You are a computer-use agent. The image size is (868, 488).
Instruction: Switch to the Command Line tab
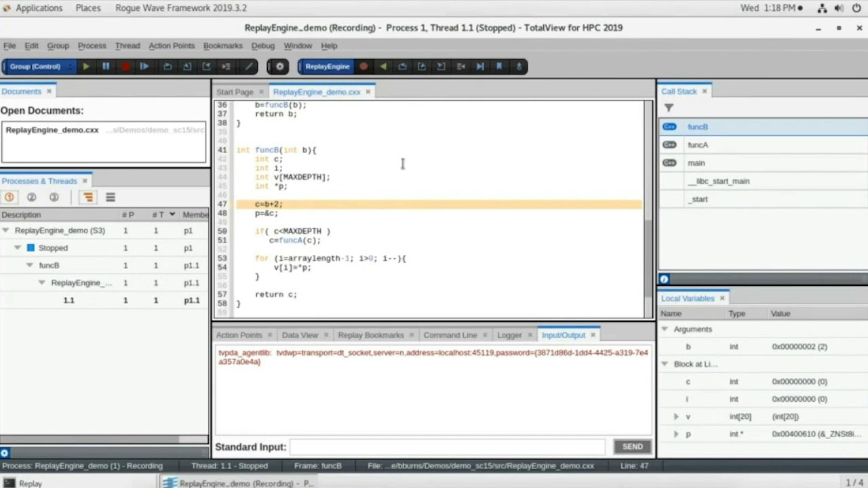pyautogui.click(x=450, y=335)
